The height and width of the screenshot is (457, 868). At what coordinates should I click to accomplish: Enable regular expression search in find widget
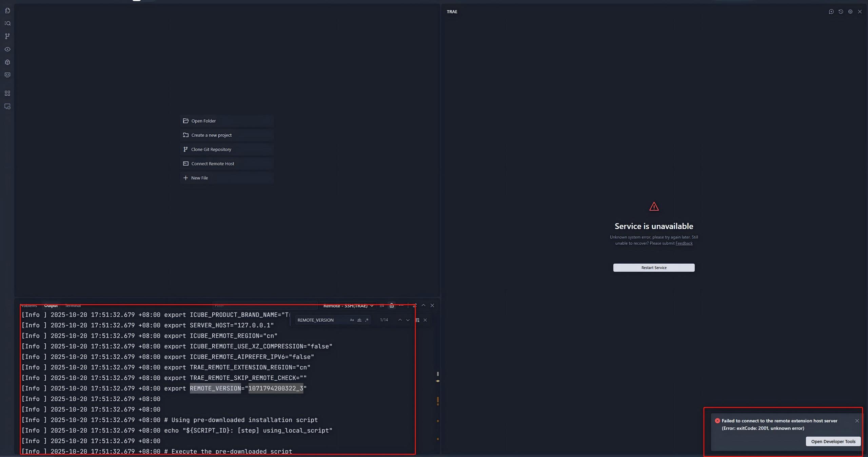367,320
